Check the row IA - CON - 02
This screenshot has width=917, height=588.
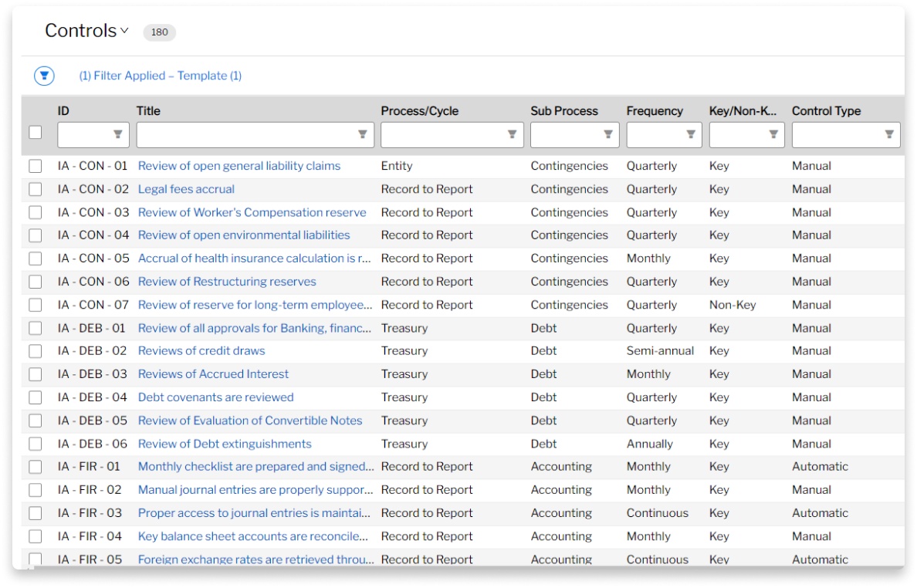pos(35,189)
